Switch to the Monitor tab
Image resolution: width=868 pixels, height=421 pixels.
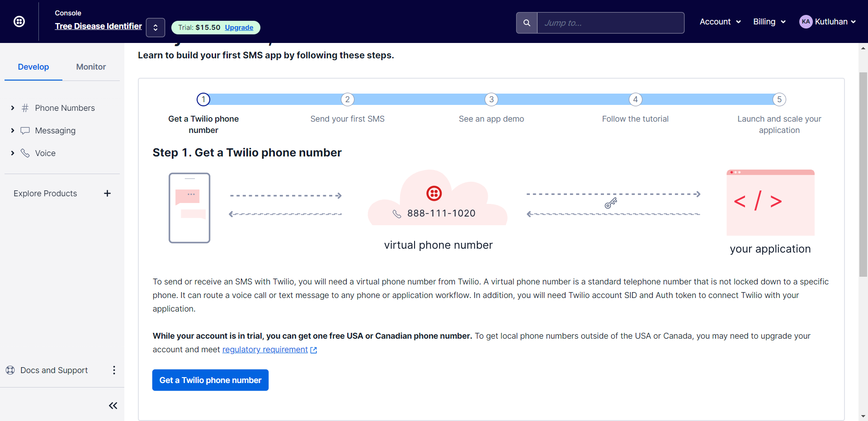click(91, 67)
